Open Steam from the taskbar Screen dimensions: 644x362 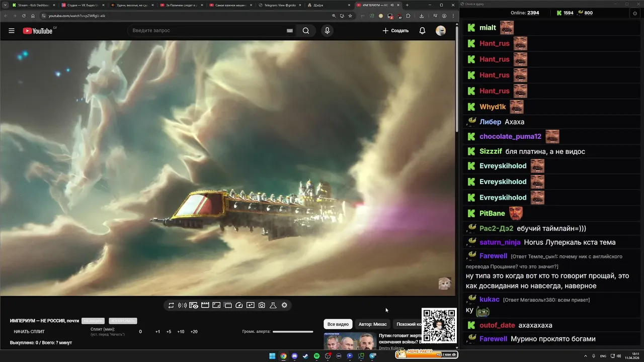tap(305, 356)
